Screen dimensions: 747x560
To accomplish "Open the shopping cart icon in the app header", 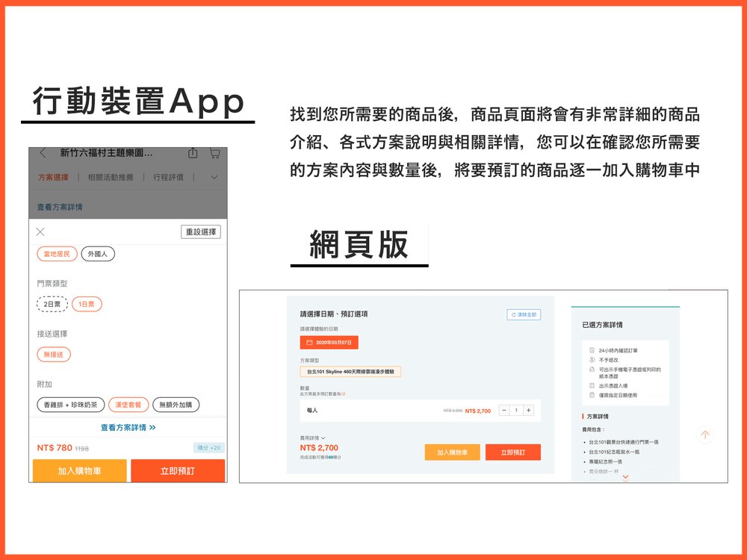I will pyautogui.click(x=214, y=153).
